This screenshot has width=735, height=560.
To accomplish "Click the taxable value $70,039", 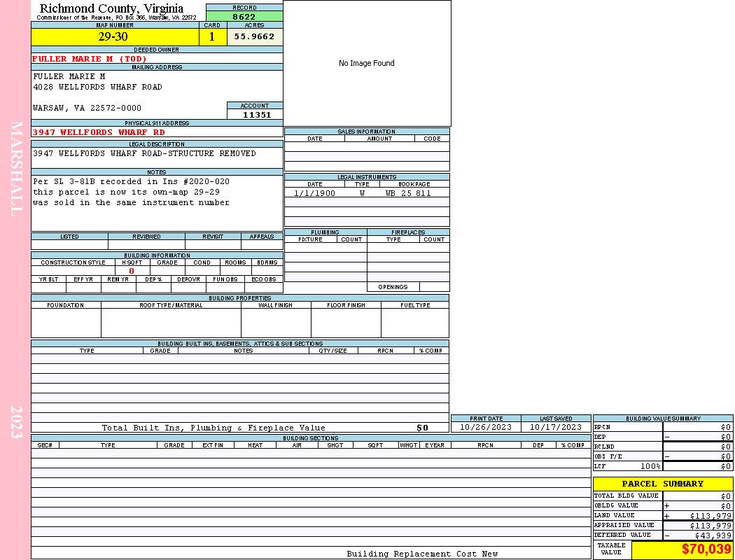I will (706, 549).
